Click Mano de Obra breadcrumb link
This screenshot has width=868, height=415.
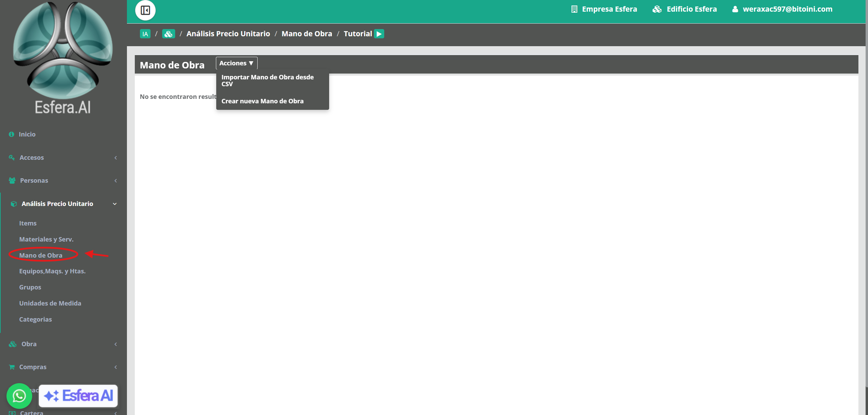pos(307,34)
